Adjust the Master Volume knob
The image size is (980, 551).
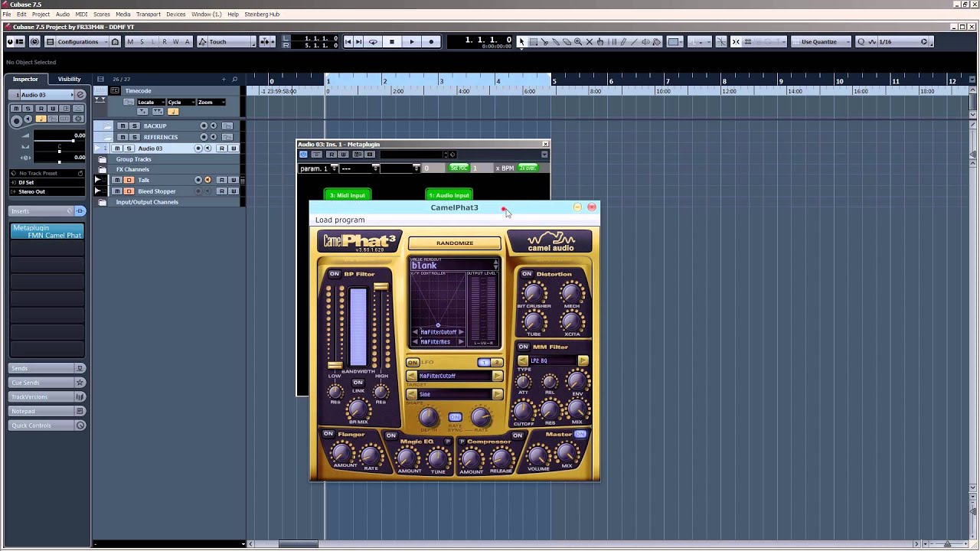(x=539, y=455)
